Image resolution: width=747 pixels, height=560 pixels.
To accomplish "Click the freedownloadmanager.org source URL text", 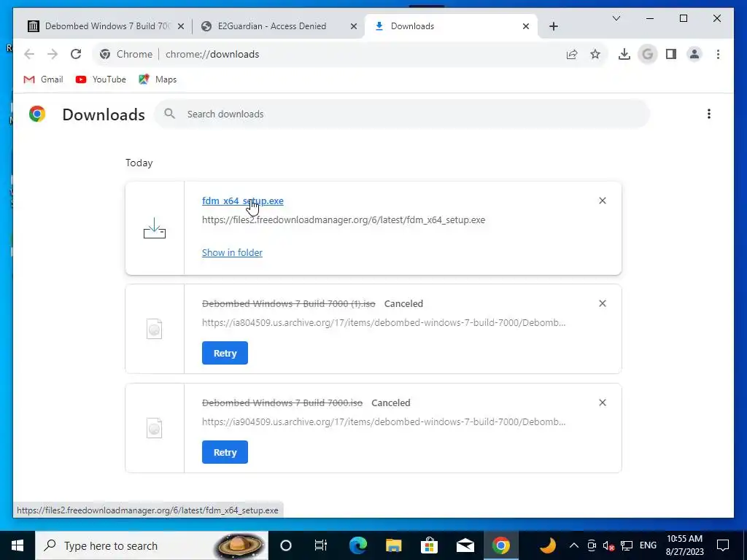I will pos(344,220).
